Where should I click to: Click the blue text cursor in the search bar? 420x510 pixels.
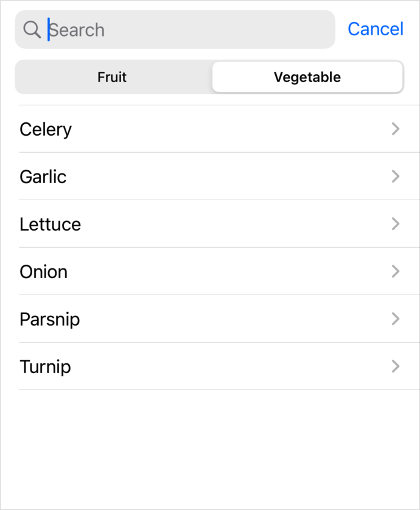(49, 29)
